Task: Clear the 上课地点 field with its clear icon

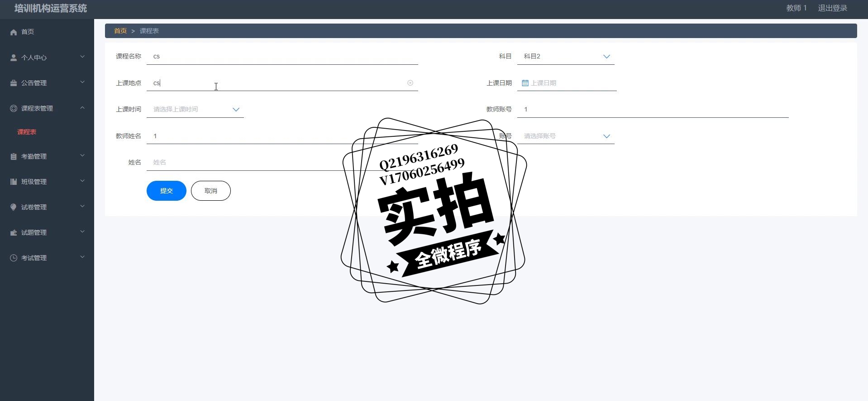Action: (410, 83)
